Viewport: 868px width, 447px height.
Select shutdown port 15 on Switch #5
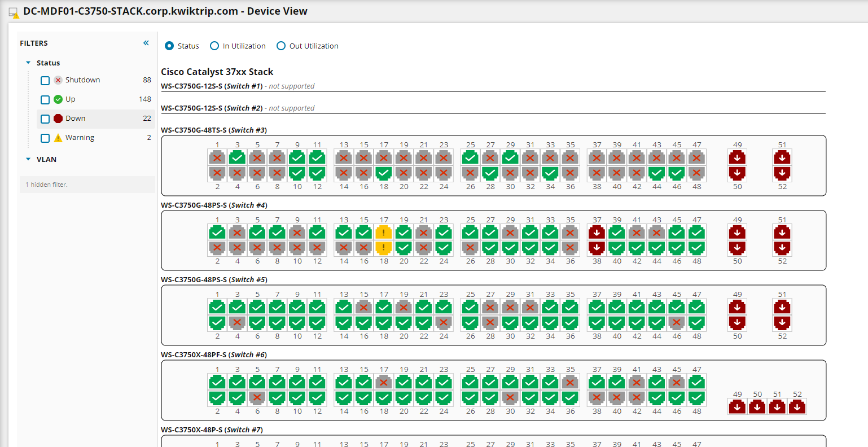(x=364, y=307)
